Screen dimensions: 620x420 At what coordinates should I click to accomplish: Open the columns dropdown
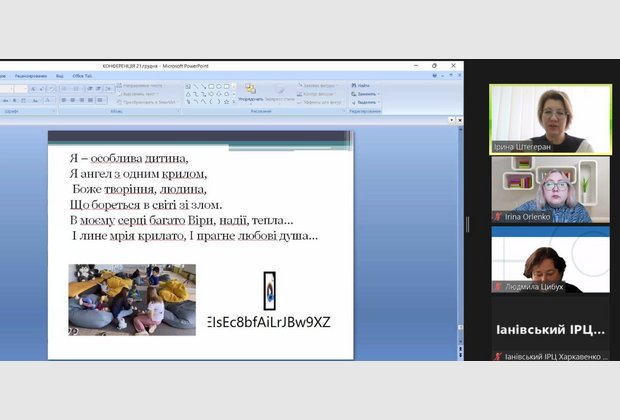coord(100,100)
